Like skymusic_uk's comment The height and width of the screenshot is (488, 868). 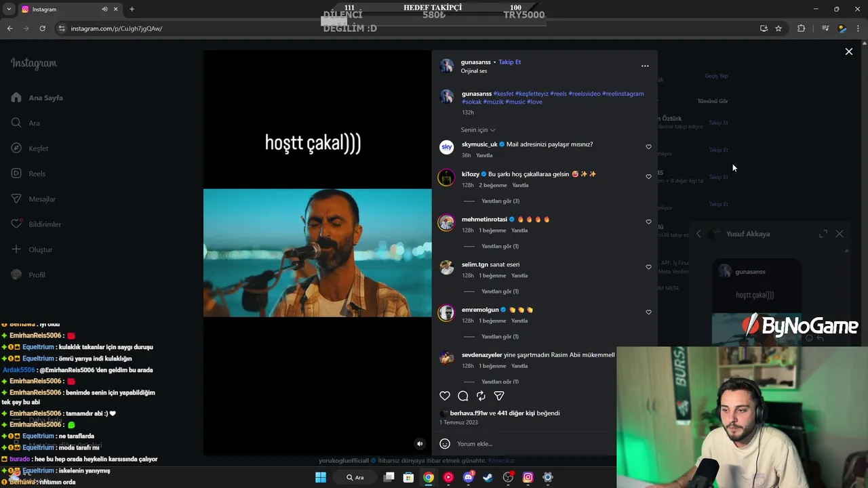pyautogui.click(x=648, y=147)
